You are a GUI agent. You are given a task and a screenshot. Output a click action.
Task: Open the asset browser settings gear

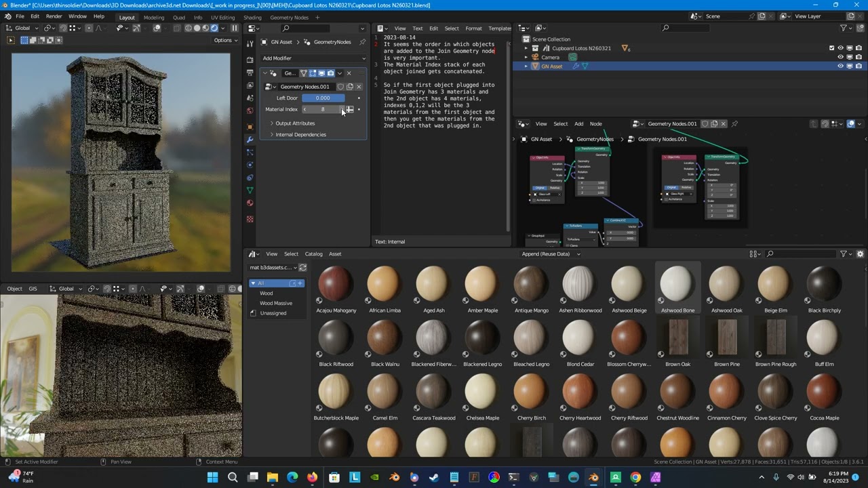(x=861, y=254)
